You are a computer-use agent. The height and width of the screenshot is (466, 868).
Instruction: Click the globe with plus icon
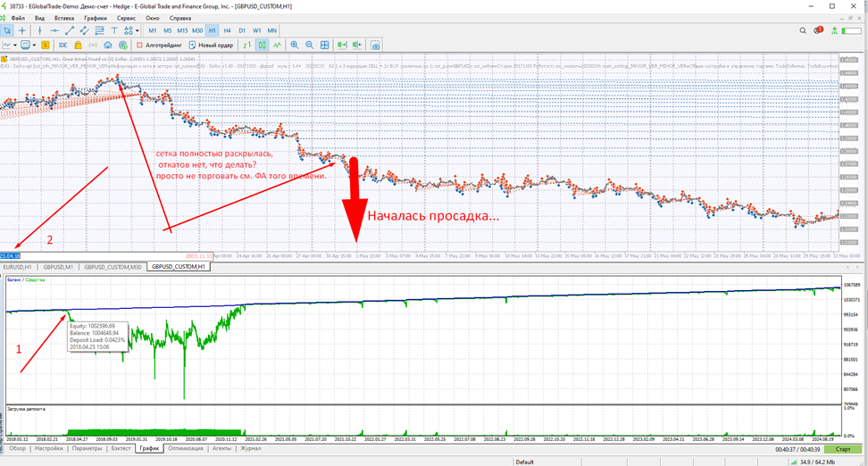click(x=123, y=46)
